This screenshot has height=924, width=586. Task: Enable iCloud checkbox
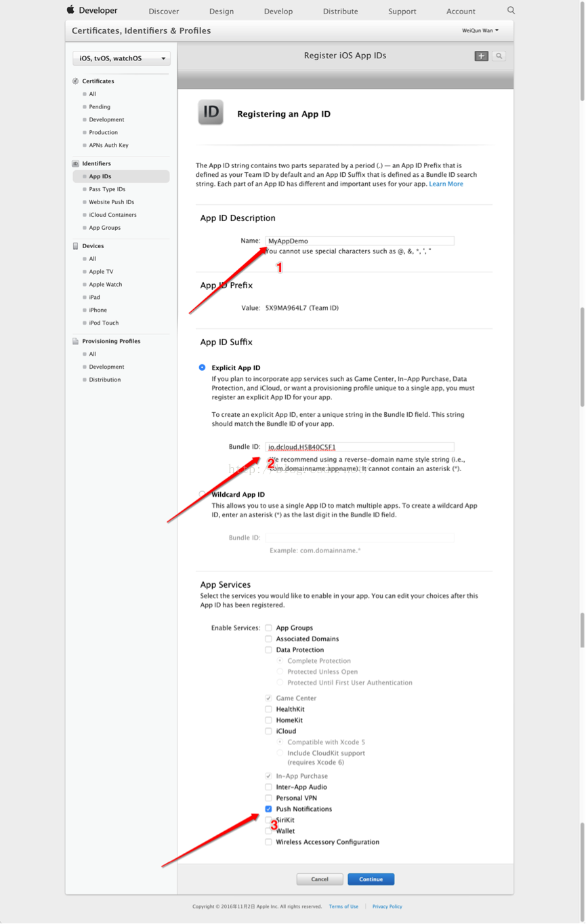[268, 731]
